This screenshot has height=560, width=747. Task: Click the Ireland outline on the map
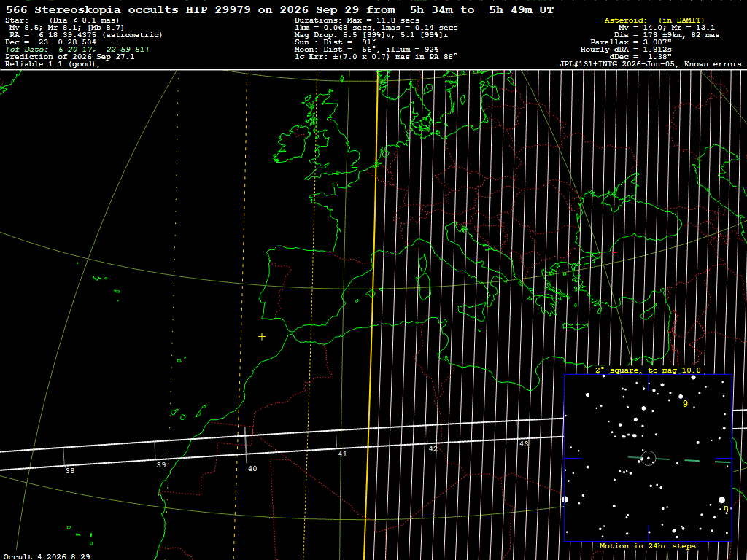[x=291, y=143]
